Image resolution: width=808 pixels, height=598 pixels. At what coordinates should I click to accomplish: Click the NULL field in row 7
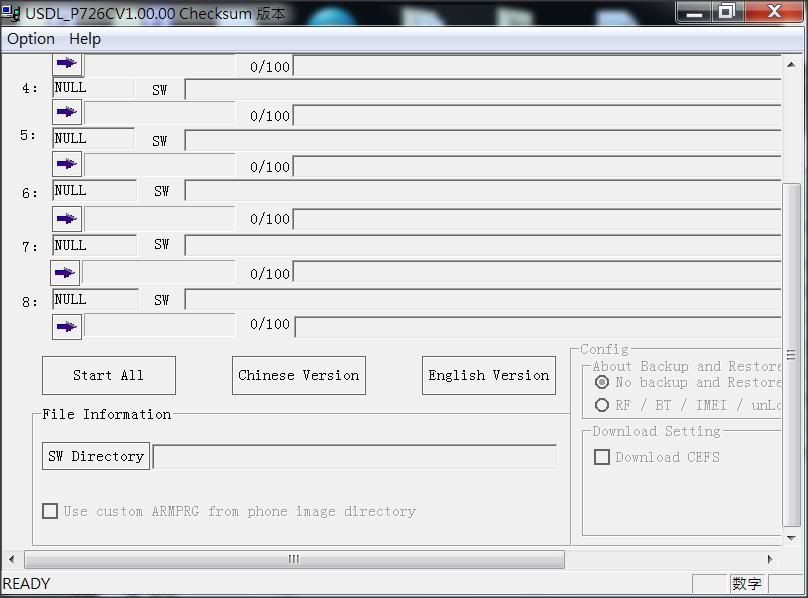[x=94, y=245]
